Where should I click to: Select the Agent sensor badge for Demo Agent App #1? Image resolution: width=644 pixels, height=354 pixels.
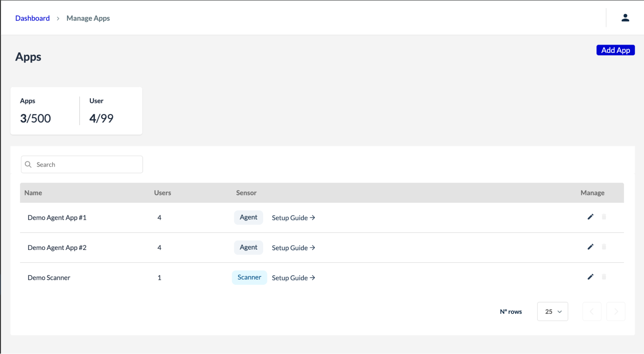click(248, 217)
